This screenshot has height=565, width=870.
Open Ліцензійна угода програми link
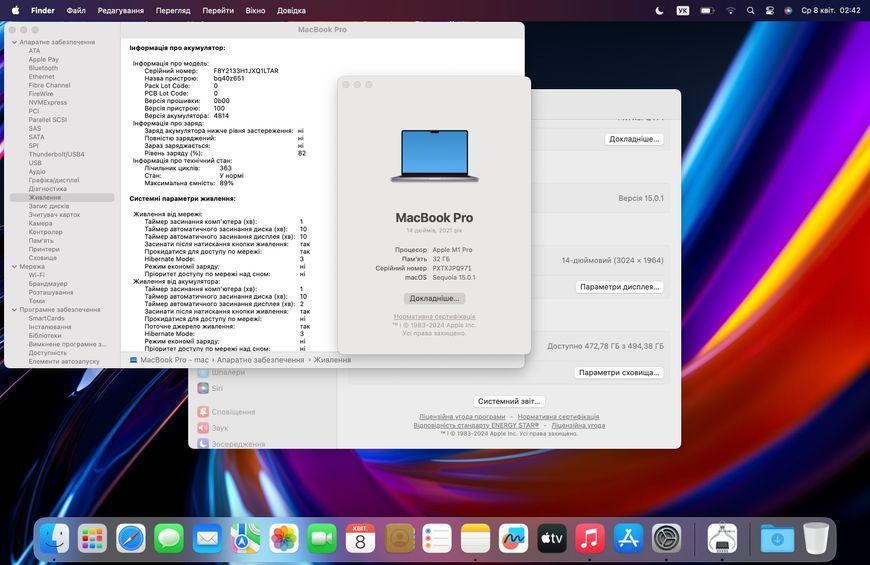(x=462, y=416)
